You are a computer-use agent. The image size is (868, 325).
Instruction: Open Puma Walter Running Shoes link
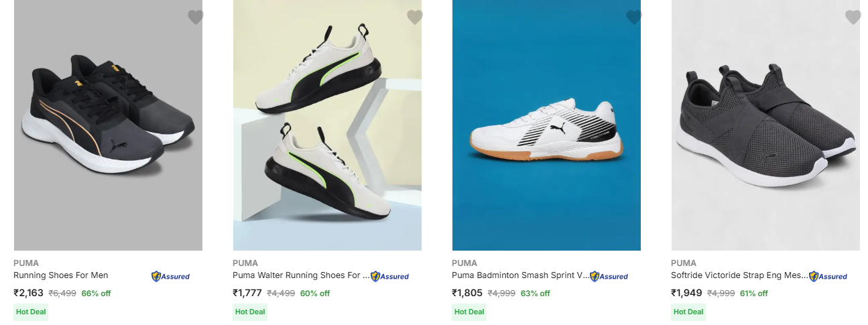click(300, 275)
